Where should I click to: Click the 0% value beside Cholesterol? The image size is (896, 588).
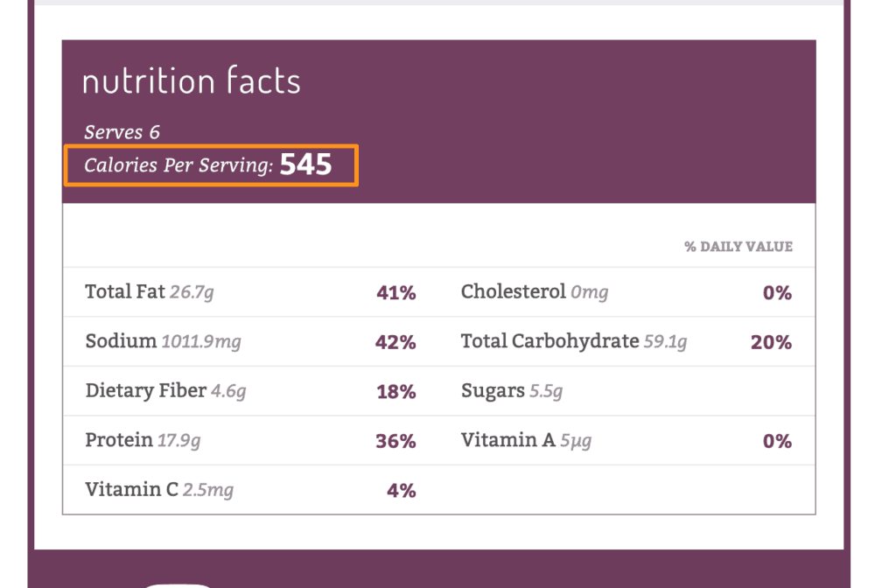click(x=777, y=293)
